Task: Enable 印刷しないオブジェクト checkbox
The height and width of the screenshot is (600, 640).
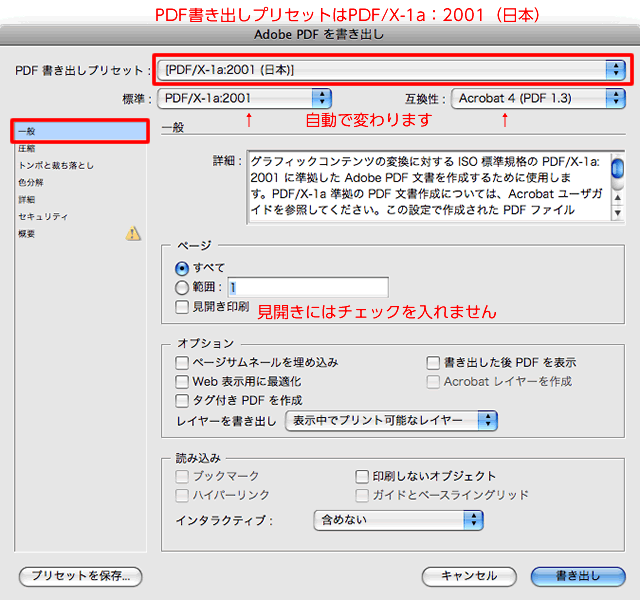Action: (362, 476)
